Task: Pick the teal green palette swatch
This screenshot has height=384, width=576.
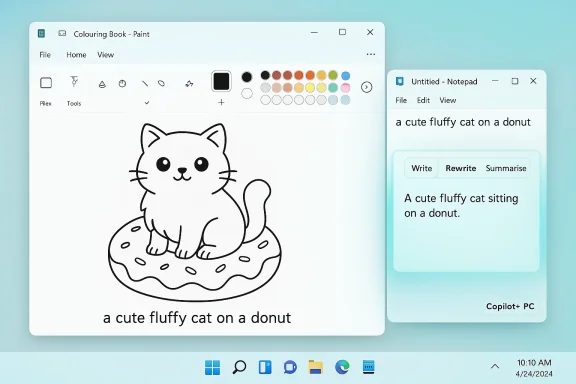Action: 333,87
